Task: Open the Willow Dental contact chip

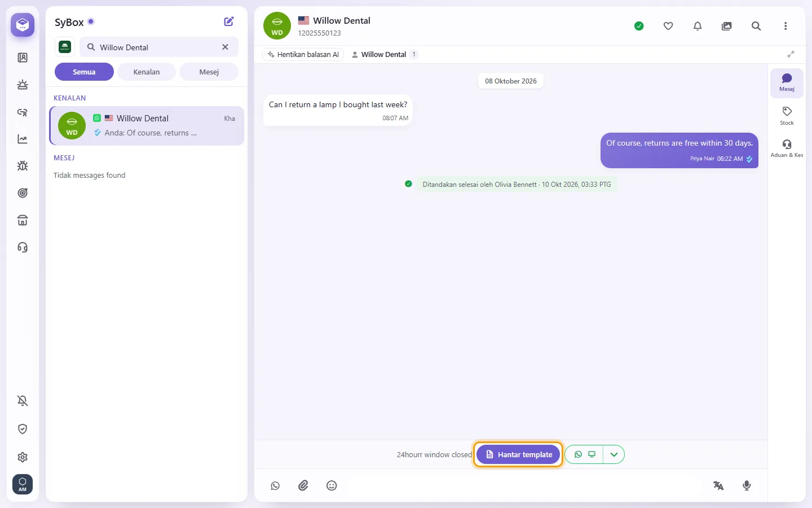Action: 383,55
